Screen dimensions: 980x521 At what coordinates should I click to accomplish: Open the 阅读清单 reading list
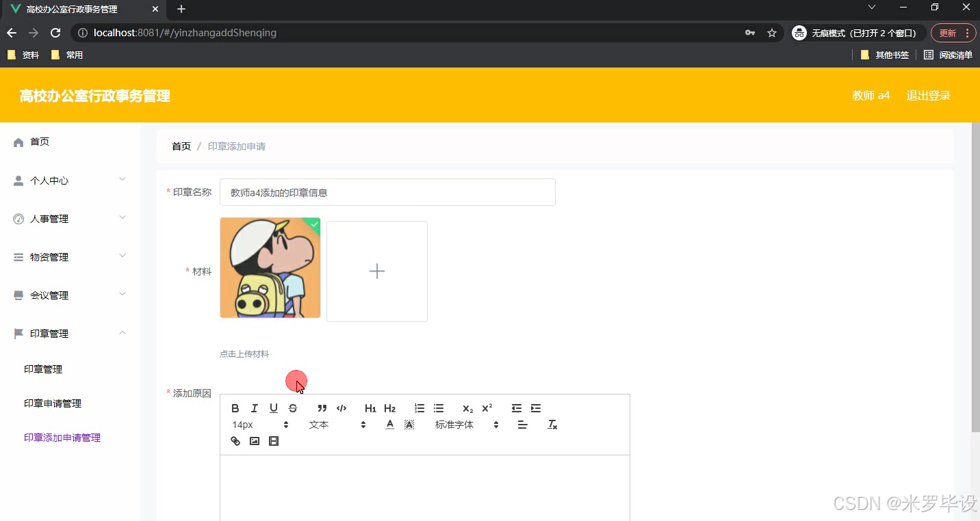point(948,55)
